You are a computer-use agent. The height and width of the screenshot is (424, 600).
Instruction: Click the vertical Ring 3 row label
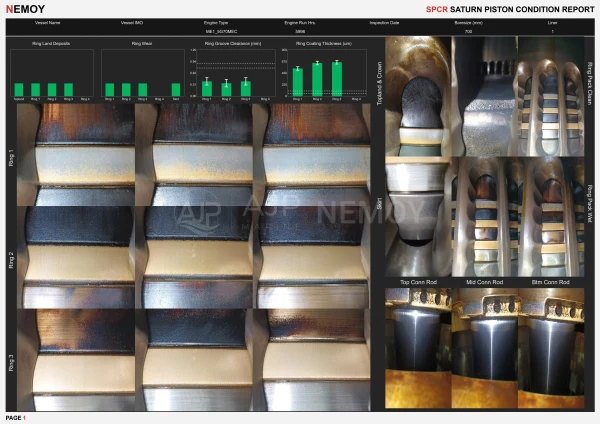click(11, 363)
